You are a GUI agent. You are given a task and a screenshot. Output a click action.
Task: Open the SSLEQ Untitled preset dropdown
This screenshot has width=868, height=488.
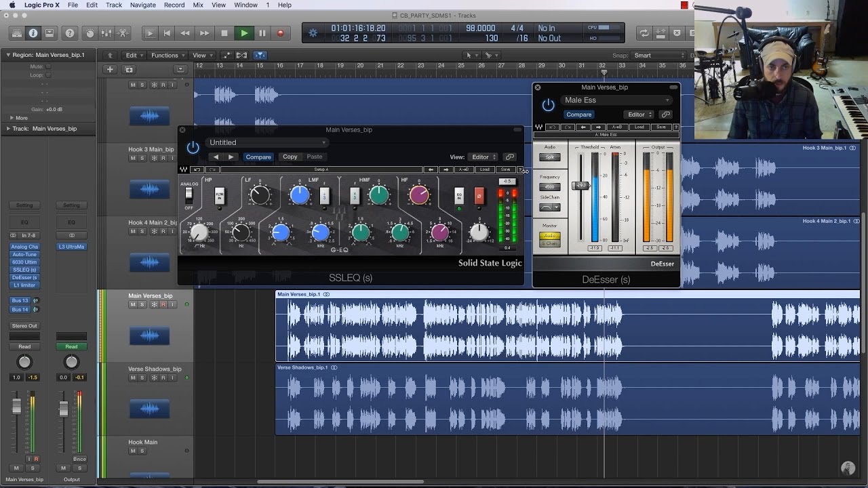point(267,142)
